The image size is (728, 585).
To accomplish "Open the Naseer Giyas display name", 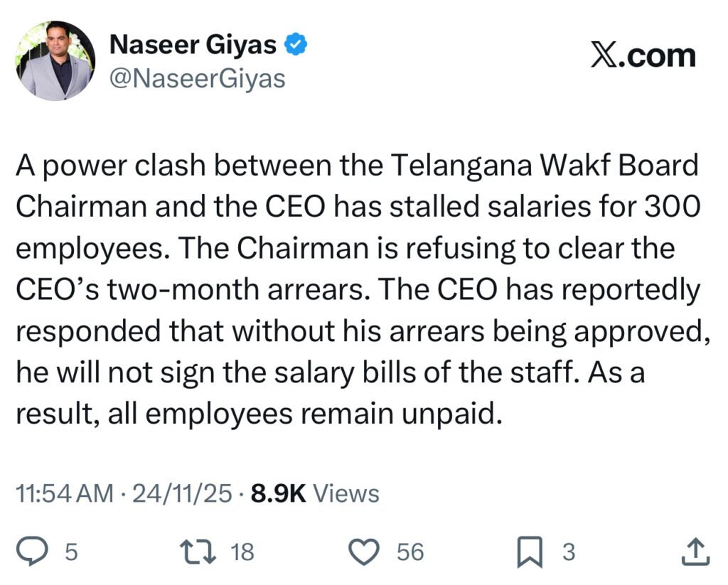I will [x=192, y=45].
